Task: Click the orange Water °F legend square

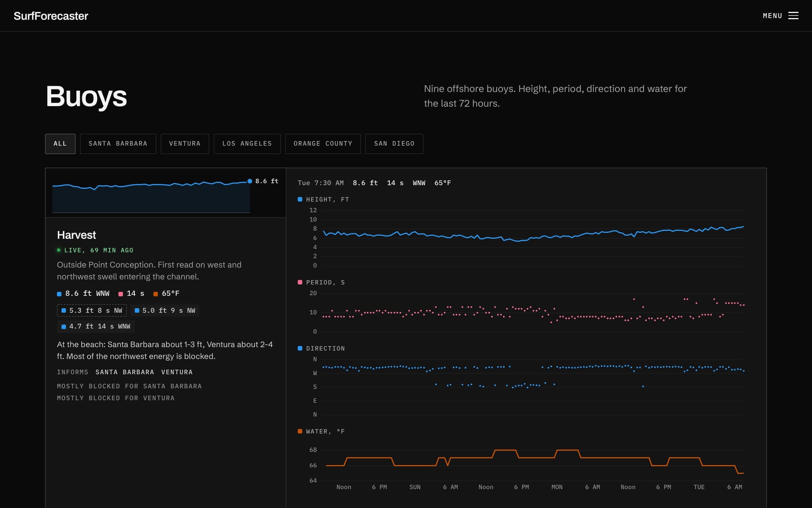Action: [300, 431]
